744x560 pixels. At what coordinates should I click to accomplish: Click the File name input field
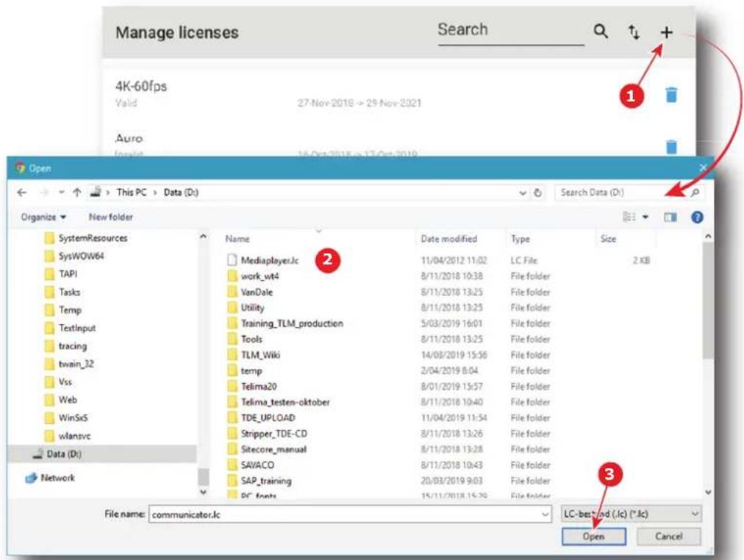coord(350,514)
